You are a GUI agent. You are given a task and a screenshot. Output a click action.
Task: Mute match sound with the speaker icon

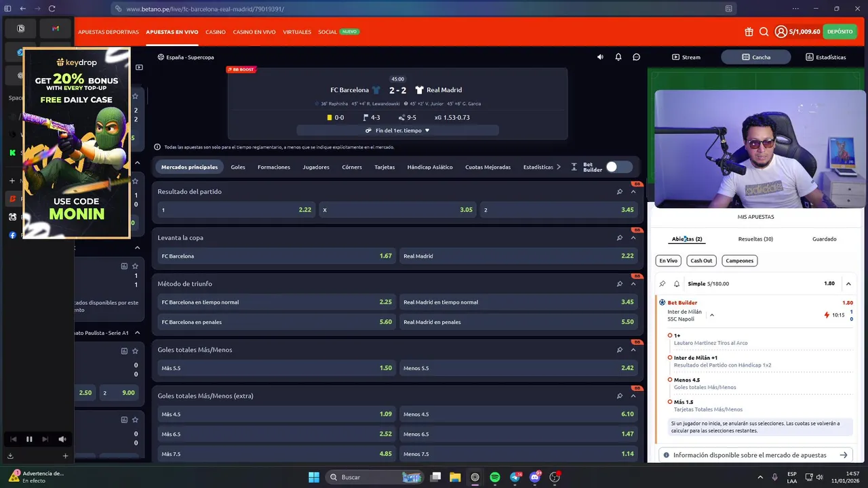[x=600, y=57]
